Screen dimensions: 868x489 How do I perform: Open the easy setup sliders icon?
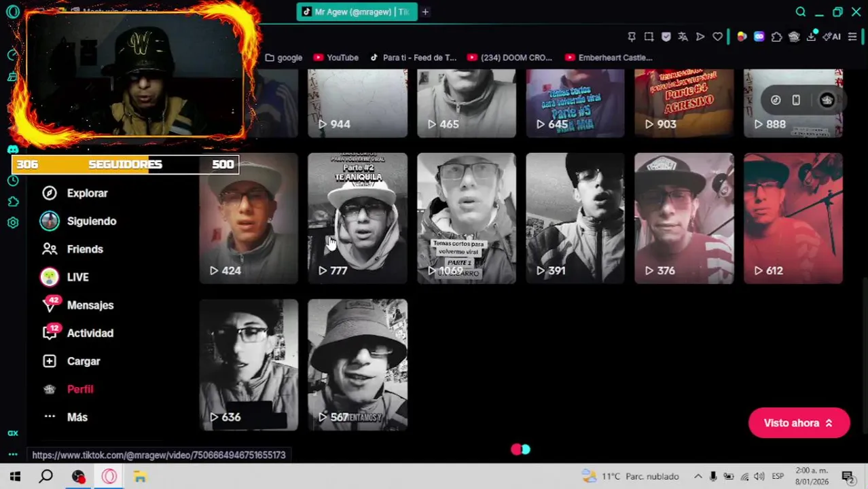(x=852, y=37)
